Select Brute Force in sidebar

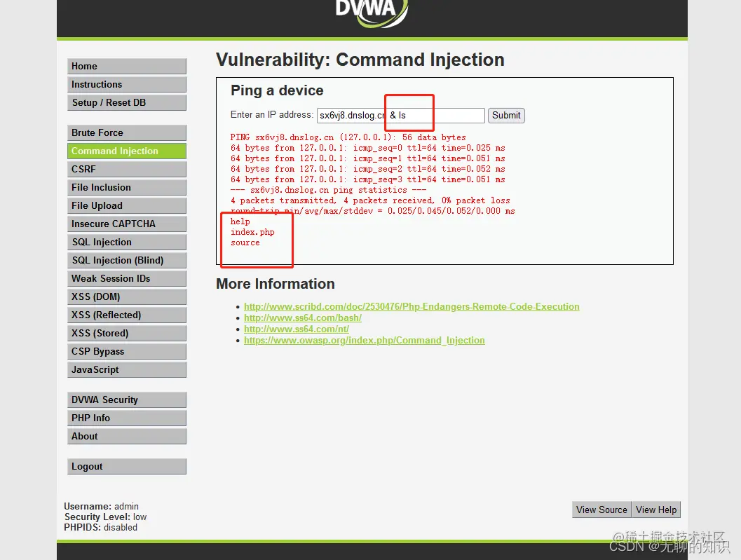coord(127,132)
